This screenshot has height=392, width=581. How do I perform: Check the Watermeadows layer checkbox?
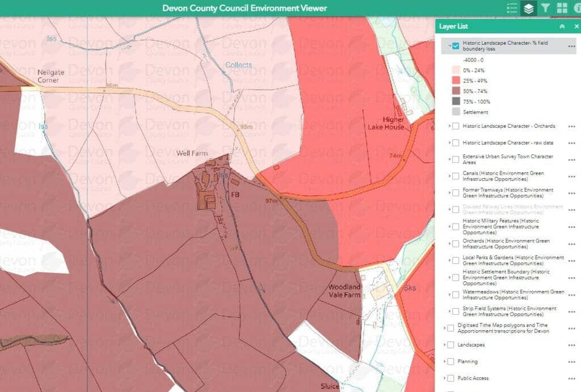pos(456,294)
